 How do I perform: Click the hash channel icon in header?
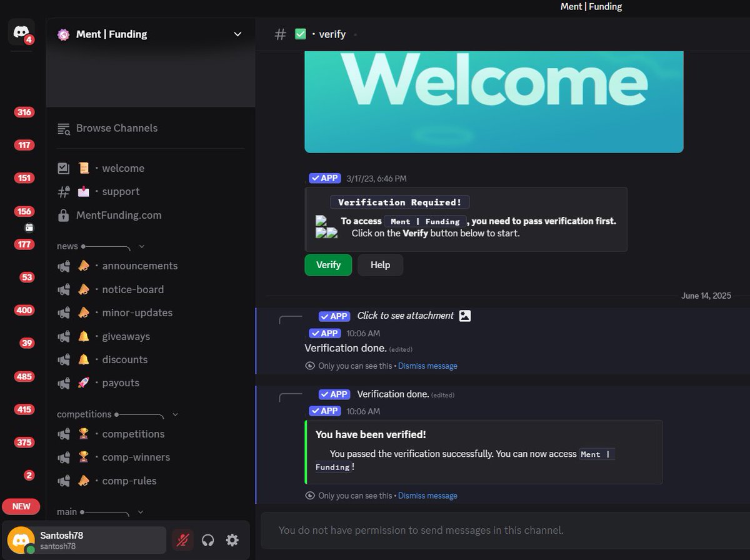click(x=281, y=34)
